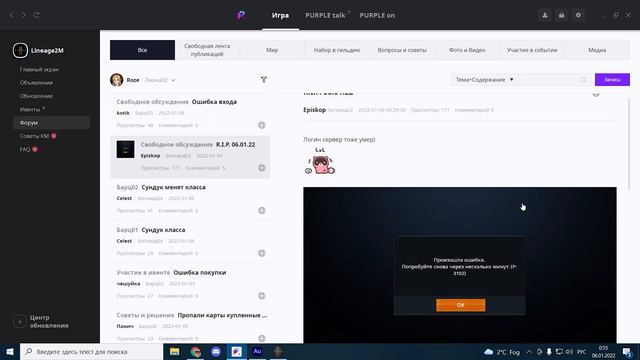The height and width of the screenshot is (360, 640).
Task: Click globe icon on R.I.P. 06.01.22 post
Action: pyautogui.click(x=262, y=168)
